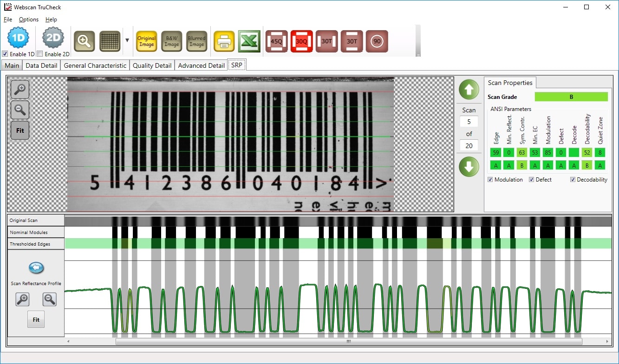Viewport: 619px width, 364px height.
Task: Click the Nominal Modules row label
Action: [36, 232]
